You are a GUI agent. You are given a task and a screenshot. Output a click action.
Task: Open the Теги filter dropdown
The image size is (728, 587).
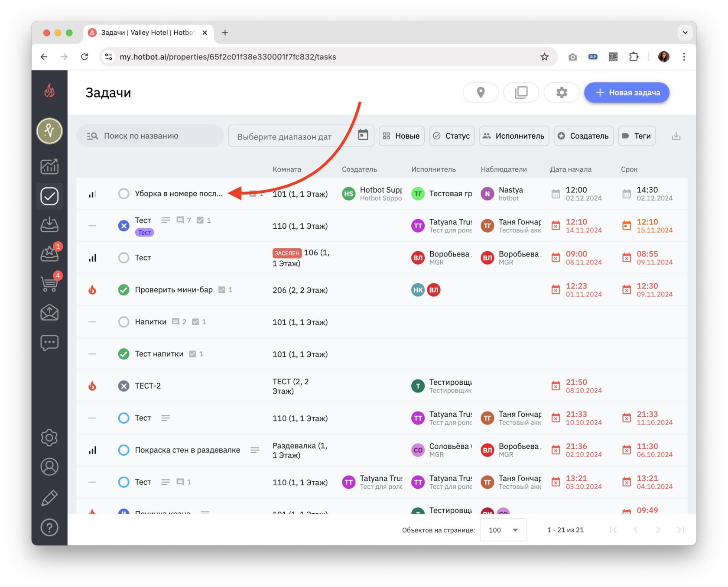point(637,136)
